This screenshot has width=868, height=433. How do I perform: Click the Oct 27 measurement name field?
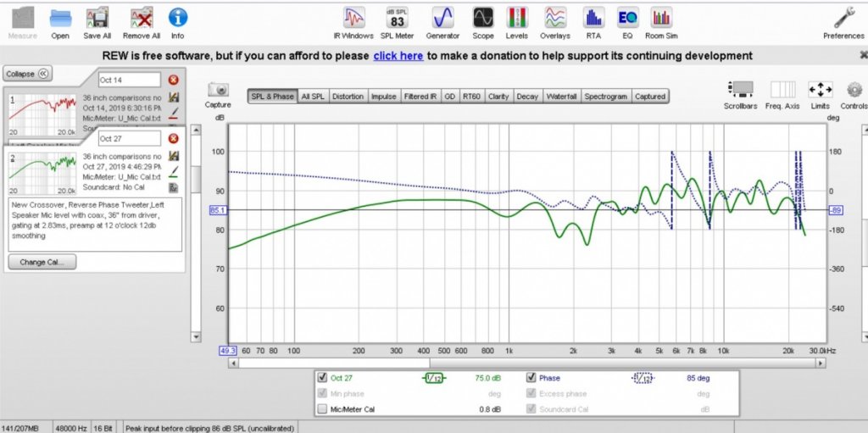click(x=130, y=138)
